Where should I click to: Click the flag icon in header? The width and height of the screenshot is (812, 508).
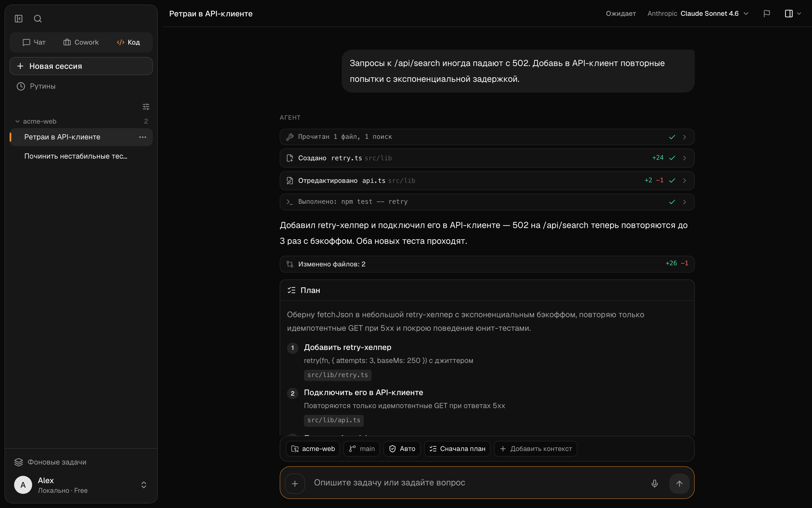pos(767,14)
